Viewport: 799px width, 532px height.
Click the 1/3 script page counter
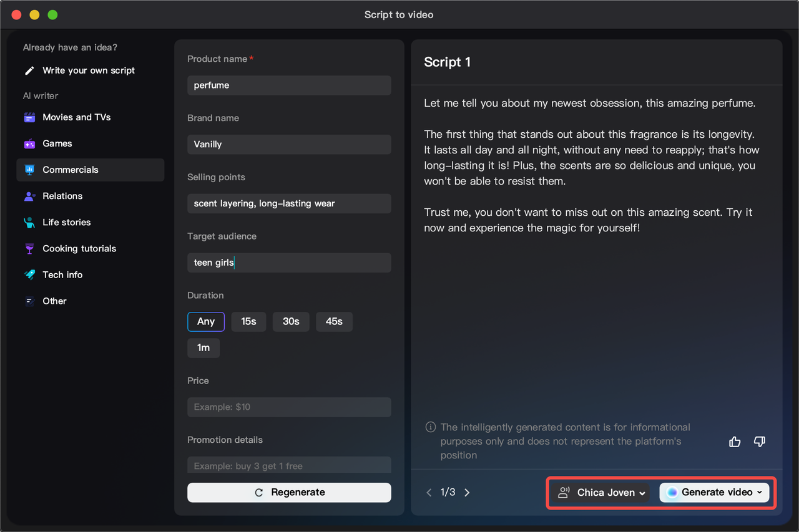(448, 492)
